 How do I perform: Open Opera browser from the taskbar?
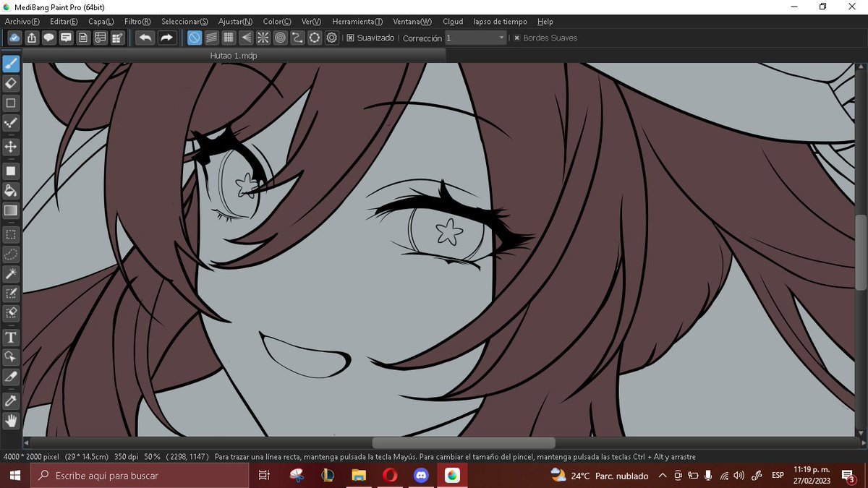coord(390,476)
